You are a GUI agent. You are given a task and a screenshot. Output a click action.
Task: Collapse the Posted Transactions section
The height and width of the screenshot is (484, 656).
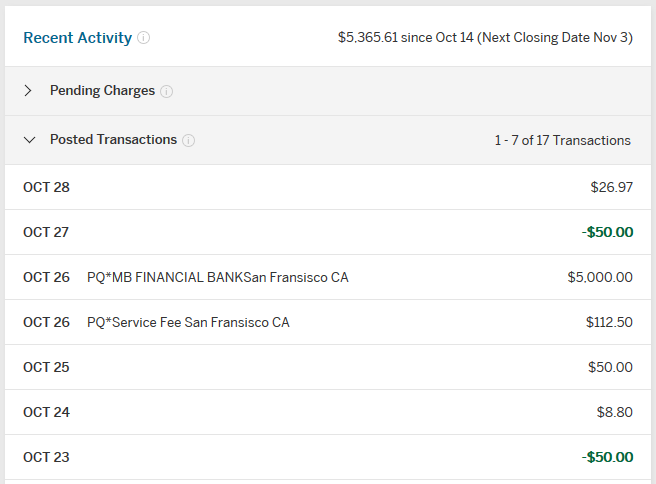pyautogui.click(x=29, y=140)
